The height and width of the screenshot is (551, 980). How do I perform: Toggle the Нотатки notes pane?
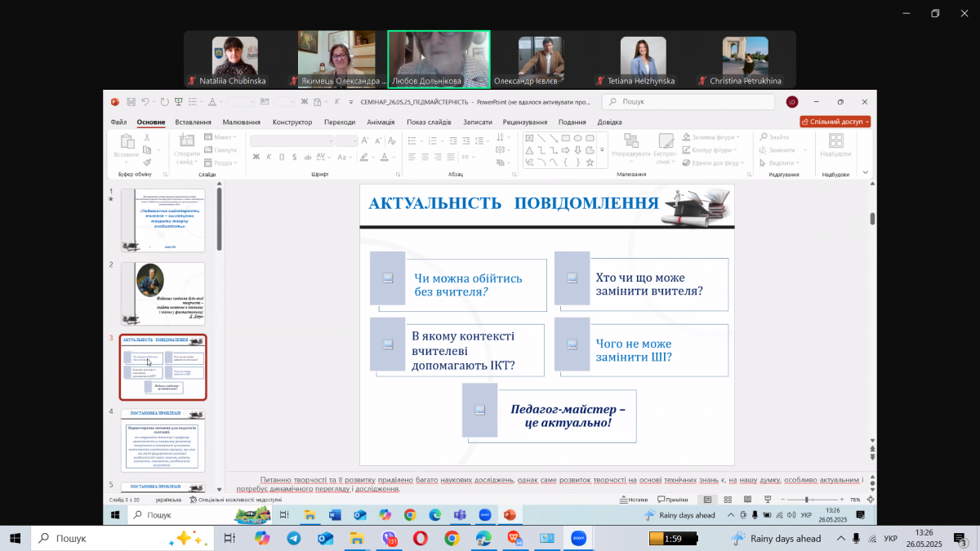(x=633, y=500)
